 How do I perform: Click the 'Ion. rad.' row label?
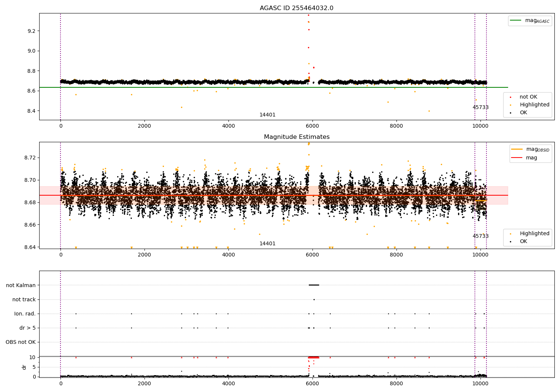(25, 314)
